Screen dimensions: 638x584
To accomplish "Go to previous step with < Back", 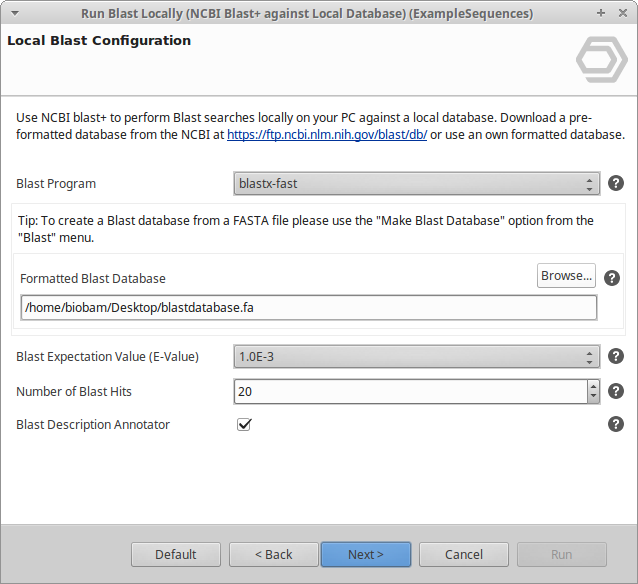I will pyautogui.click(x=273, y=554).
